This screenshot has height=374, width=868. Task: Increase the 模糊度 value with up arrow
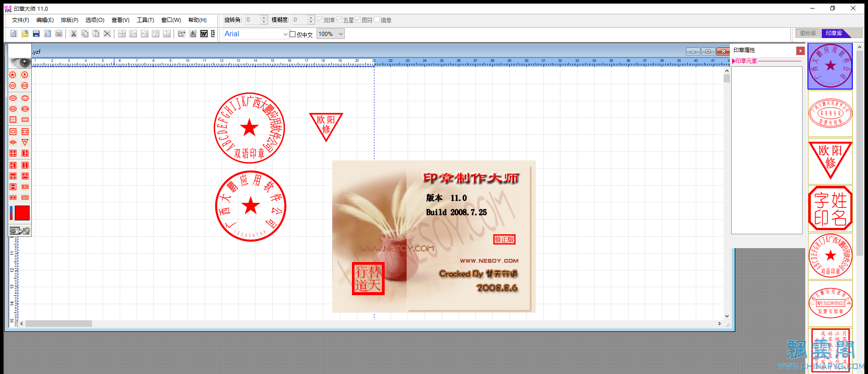pos(311,17)
